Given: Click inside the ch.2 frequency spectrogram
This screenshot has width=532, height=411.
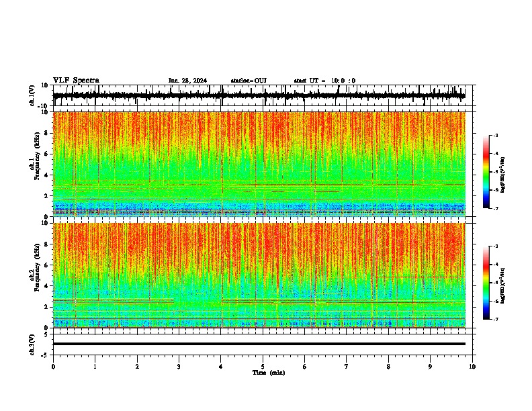Looking at the screenshot, I should tap(259, 275).
